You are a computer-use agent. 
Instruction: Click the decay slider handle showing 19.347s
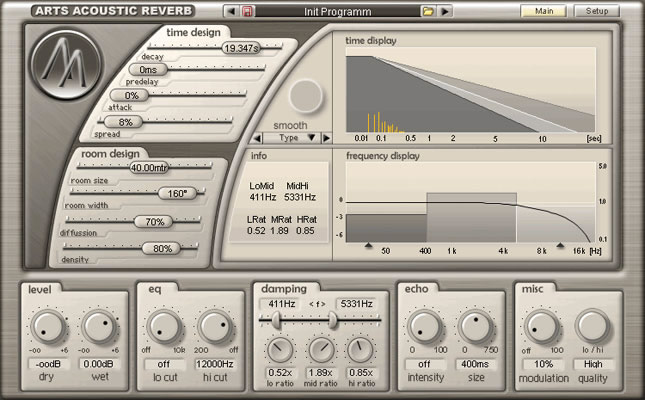(x=240, y=47)
